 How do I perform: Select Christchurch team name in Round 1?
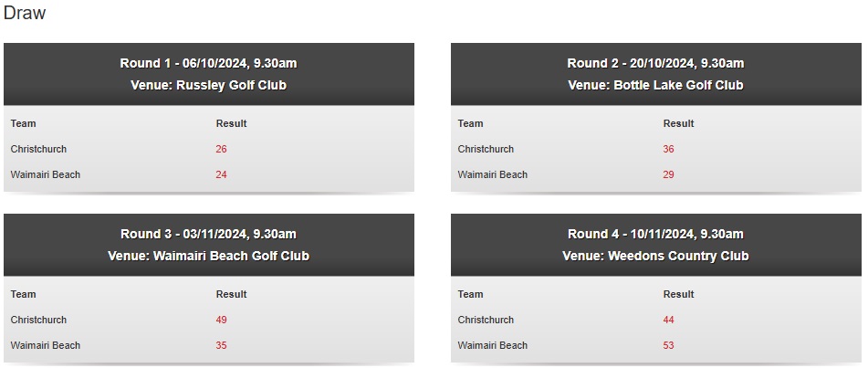pyautogui.click(x=38, y=149)
